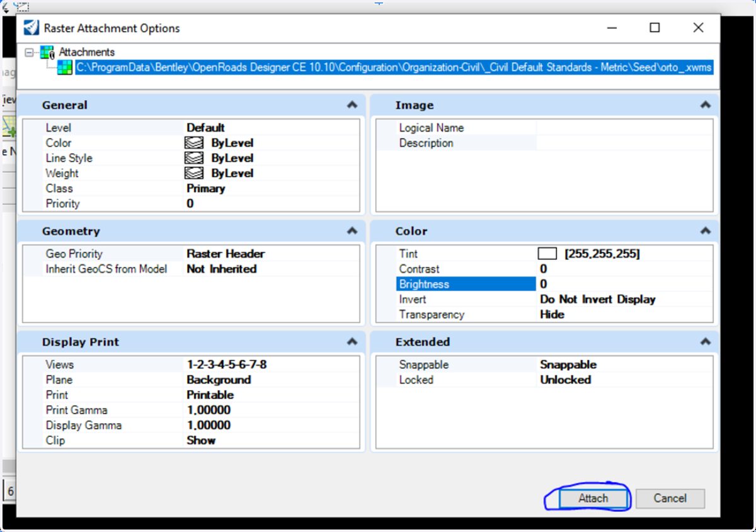The height and width of the screenshot is (532, 756).
Task: Click the Color row ByLevel icon
Action: [193, 143]
